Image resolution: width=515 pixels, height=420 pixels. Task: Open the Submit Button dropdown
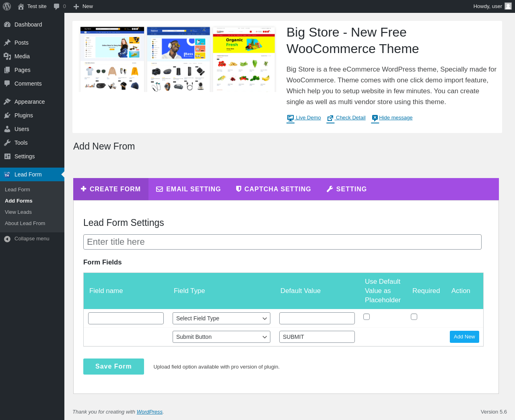pyautogui.click(x=221, y=337)
